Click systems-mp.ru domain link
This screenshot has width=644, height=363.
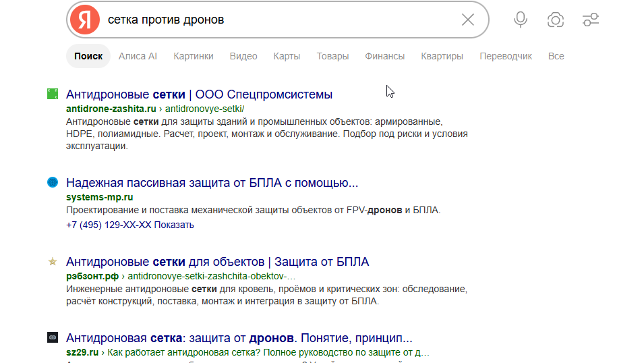tap(99, 197)
